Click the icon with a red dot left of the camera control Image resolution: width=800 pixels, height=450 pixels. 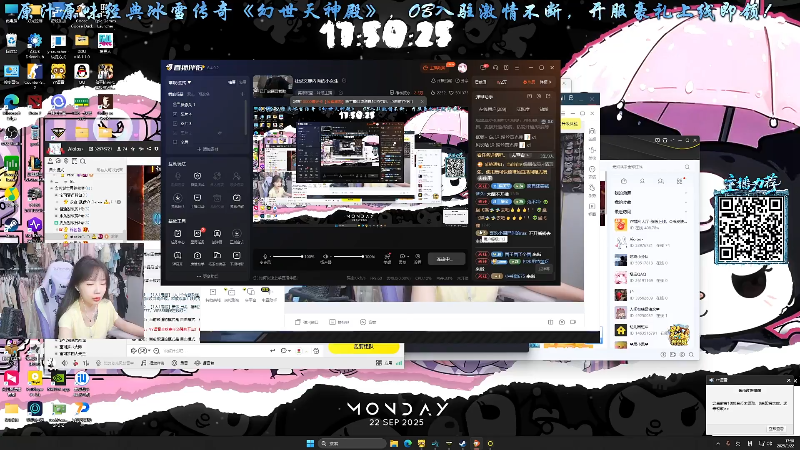(x=387, y=256)
